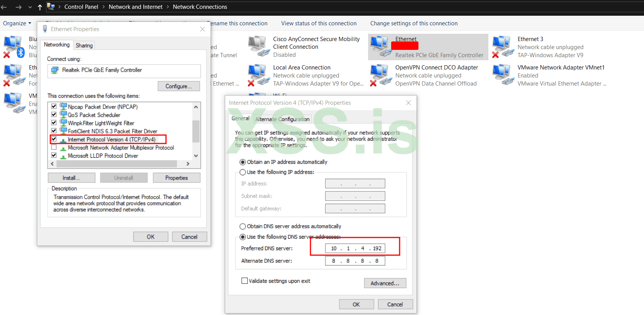
Task: Uncheck the Microsoft LLDP Protocol Driver checkbox
Action: click(x=54, y=155)
